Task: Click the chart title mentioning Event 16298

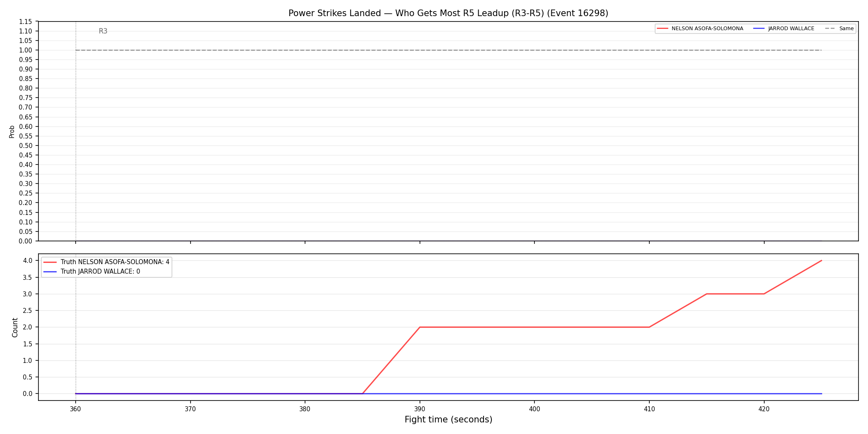Action: coord(448,13)
